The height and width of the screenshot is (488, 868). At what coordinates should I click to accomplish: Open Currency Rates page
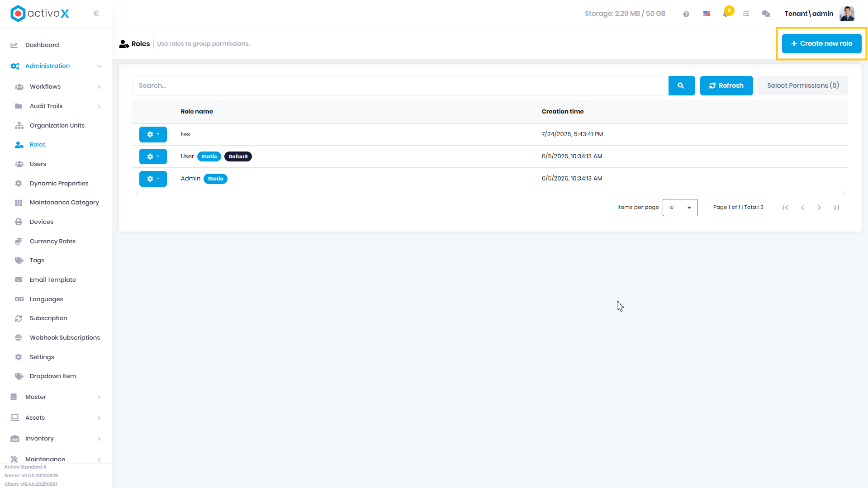(x=52, y=242)
